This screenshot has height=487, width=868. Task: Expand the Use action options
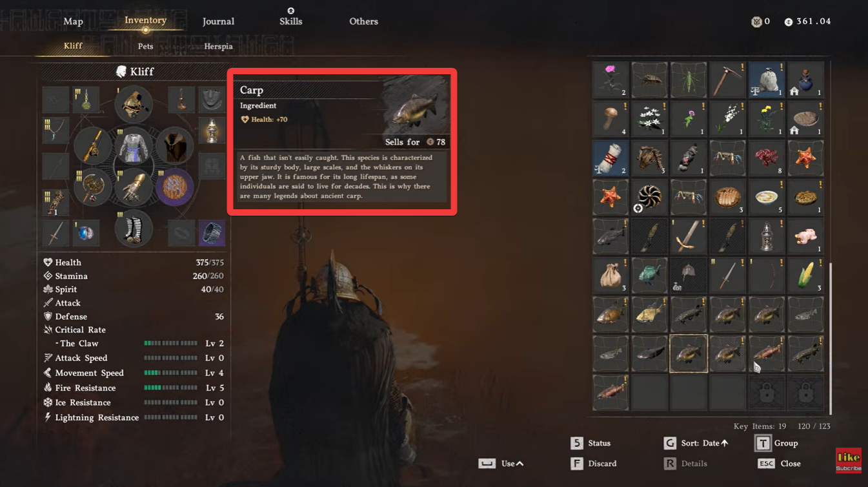(x=501, y=463)
